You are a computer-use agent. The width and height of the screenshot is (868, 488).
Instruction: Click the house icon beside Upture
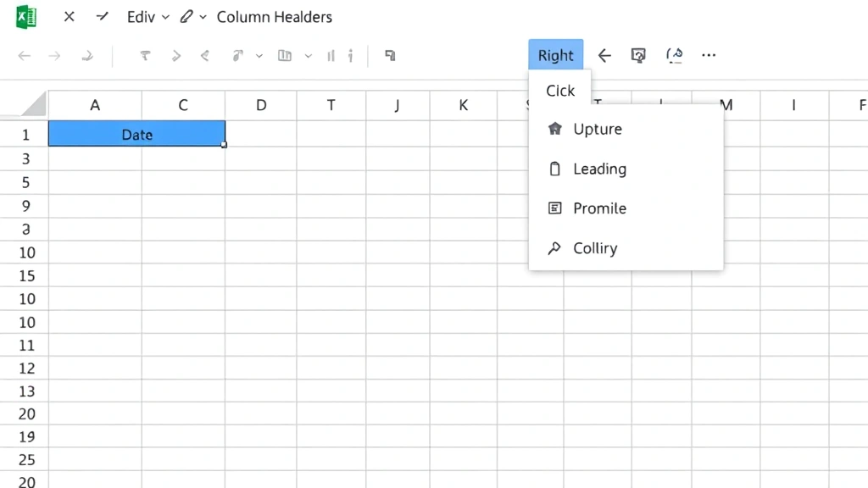(555, 130)
